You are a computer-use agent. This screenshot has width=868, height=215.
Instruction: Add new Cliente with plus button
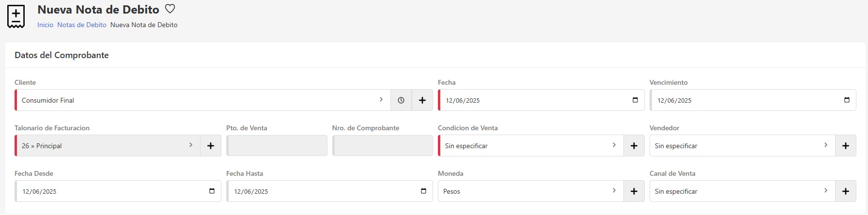(x=422, y=100)
